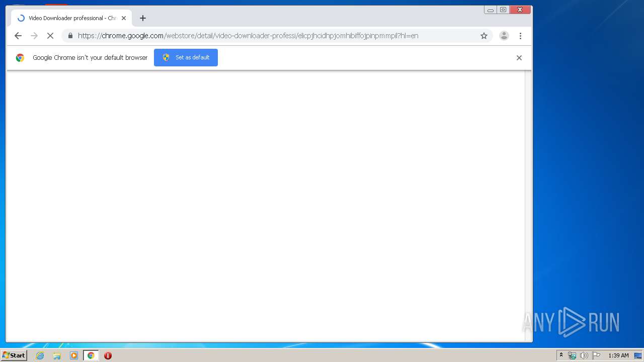Open the Windows Start menu
This screenshot has height=362, width=644.
[x=14, y=355]
